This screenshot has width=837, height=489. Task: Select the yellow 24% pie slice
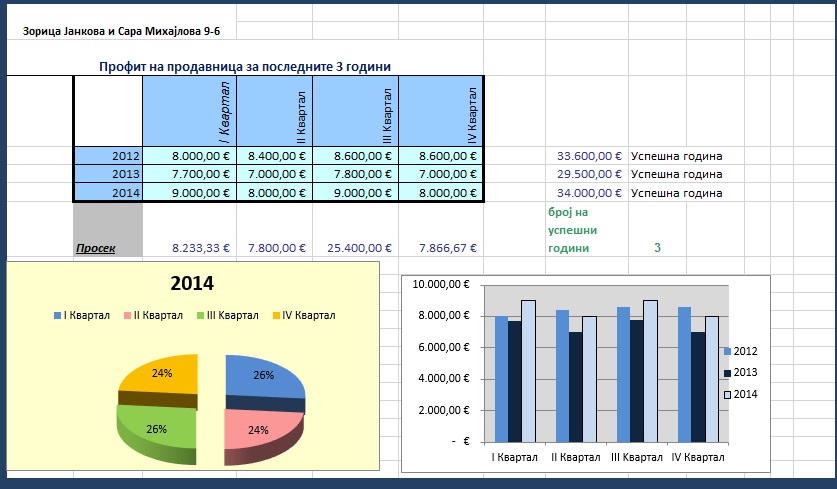click(161, 375)
